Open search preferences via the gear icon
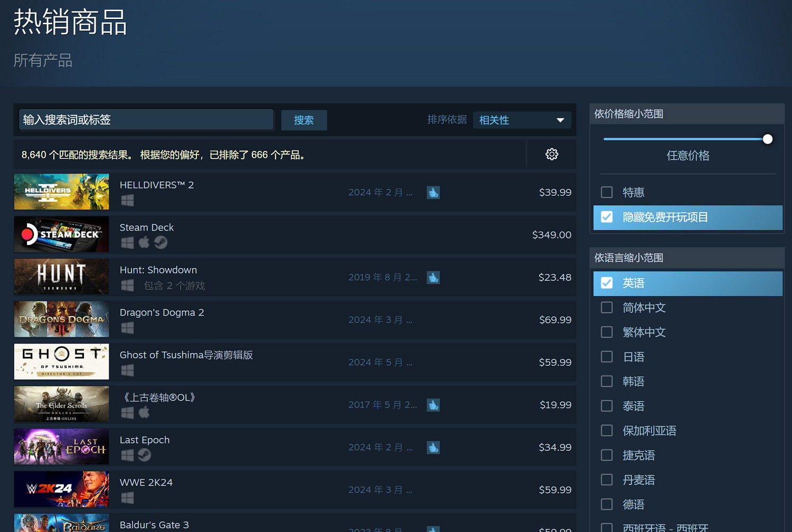Image resolution: width=792 pixels, height=532 pixels. (551, 154)
